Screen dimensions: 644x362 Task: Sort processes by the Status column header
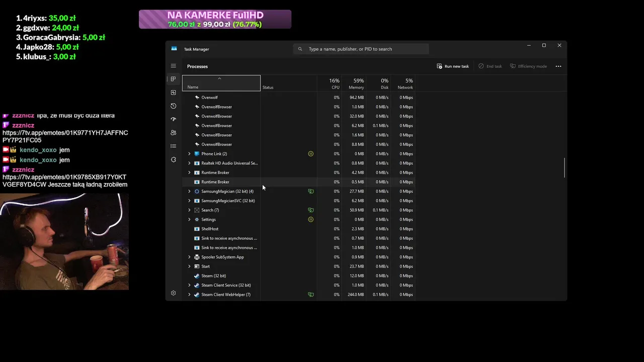tap(288, 83)
